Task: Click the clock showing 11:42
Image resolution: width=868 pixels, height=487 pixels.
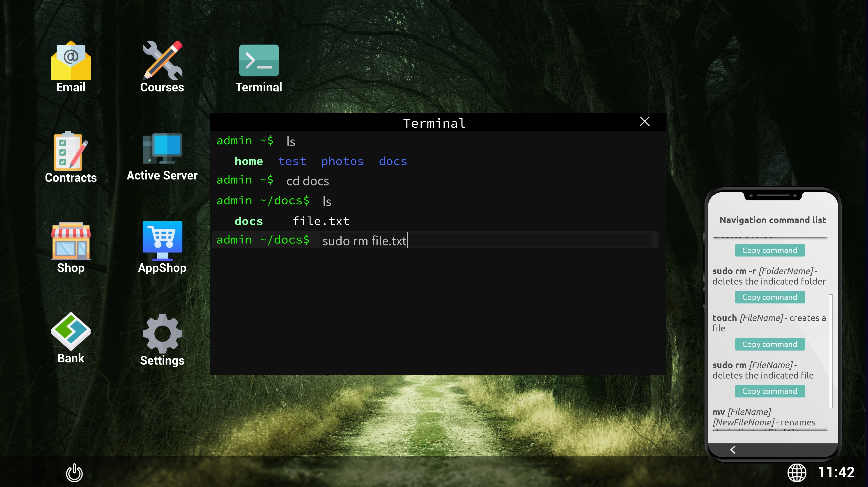Action: pyautogui.click(x=836, y=473)
